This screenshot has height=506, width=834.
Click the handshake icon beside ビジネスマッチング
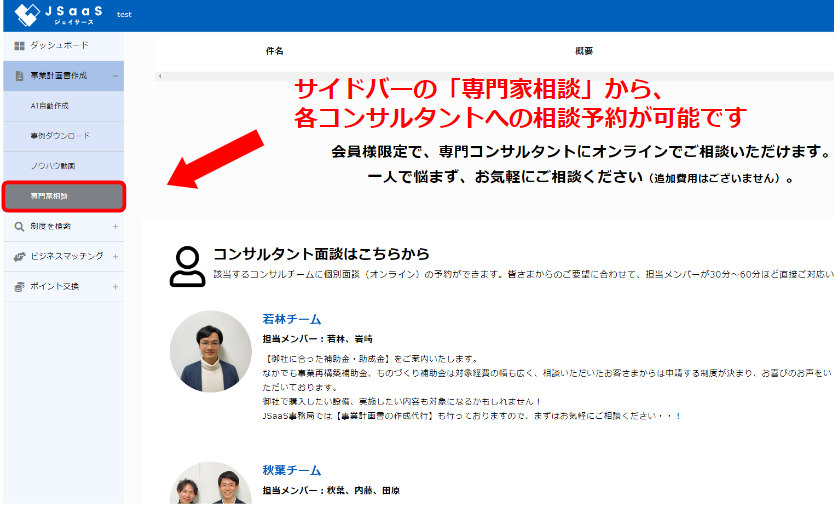pyautogui.click(x=19, y=257)
